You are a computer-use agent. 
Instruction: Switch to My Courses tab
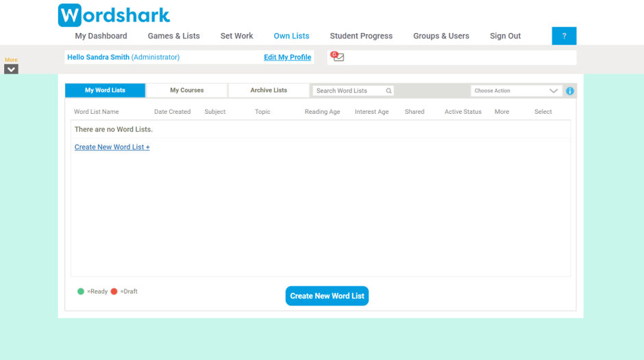pyautogui.click(x=187, y=91)
